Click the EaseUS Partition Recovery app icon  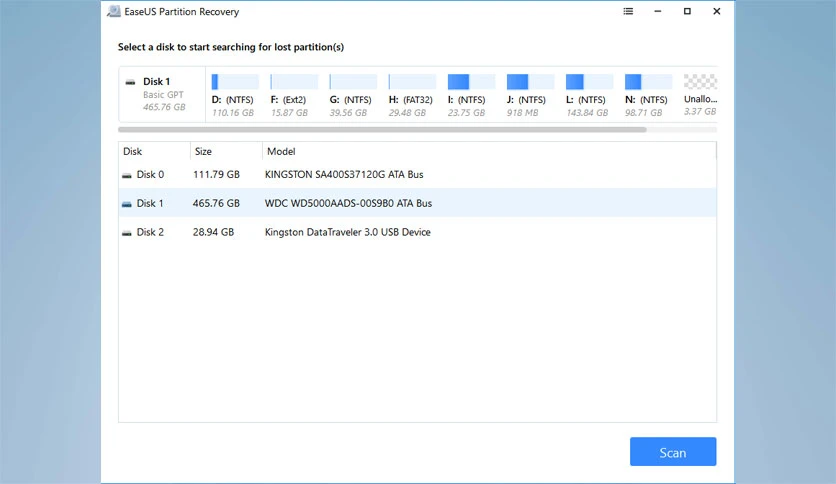pyautogui.click(x=114, y=11)
